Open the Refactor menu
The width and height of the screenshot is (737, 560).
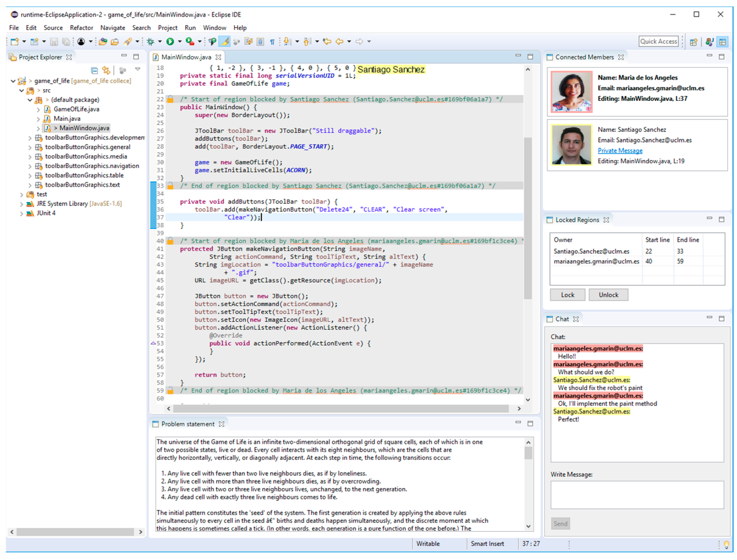tap(81, 28)
